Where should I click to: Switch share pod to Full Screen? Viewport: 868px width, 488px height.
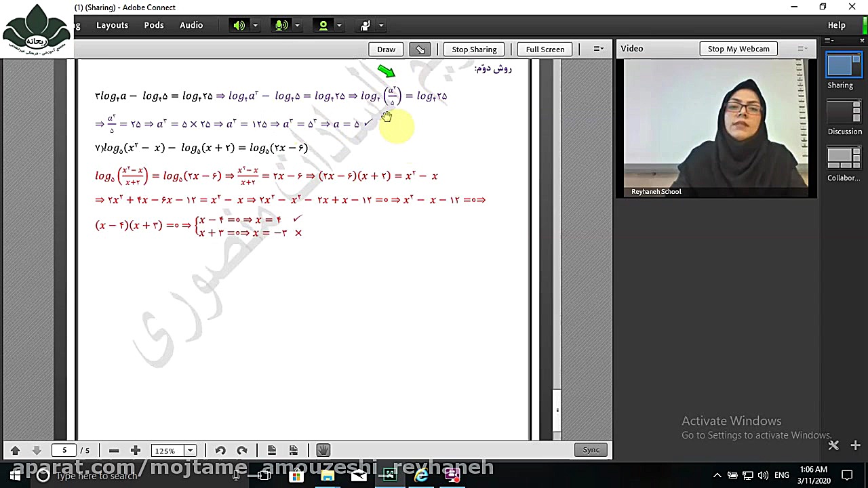[545, 49]
